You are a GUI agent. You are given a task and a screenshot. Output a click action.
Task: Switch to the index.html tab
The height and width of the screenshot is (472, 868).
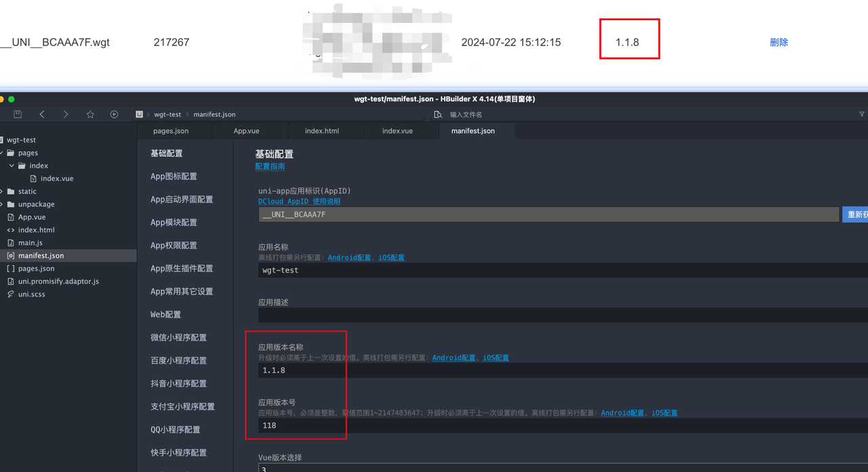322,131
